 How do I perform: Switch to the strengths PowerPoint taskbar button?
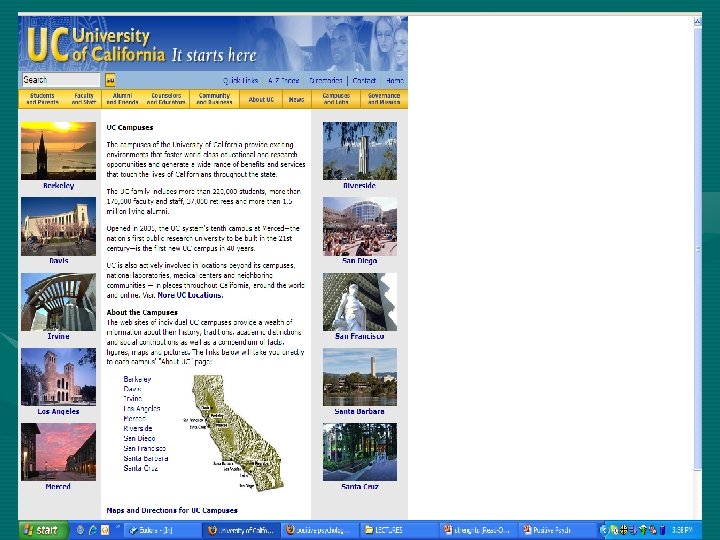click(477, 530)
